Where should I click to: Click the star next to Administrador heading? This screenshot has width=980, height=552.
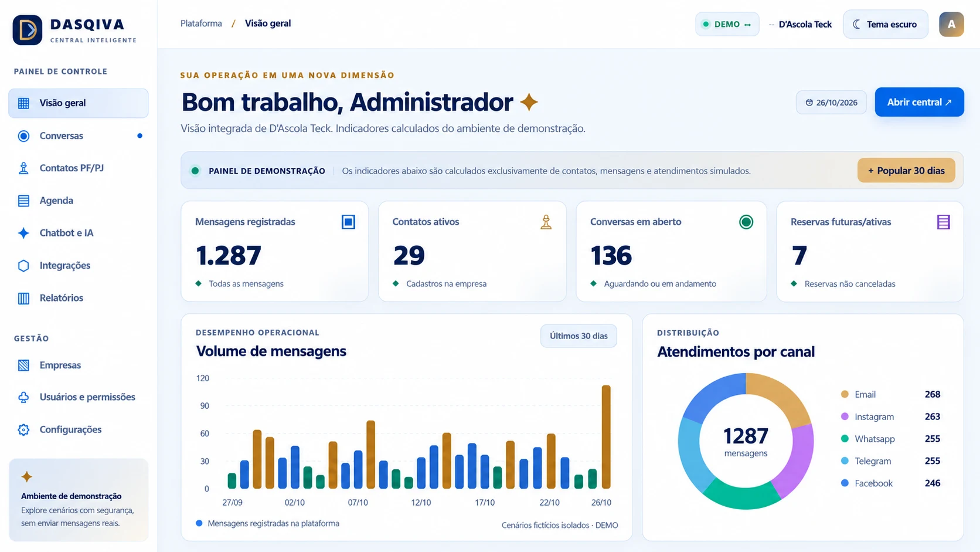click(x=529, y=102)
